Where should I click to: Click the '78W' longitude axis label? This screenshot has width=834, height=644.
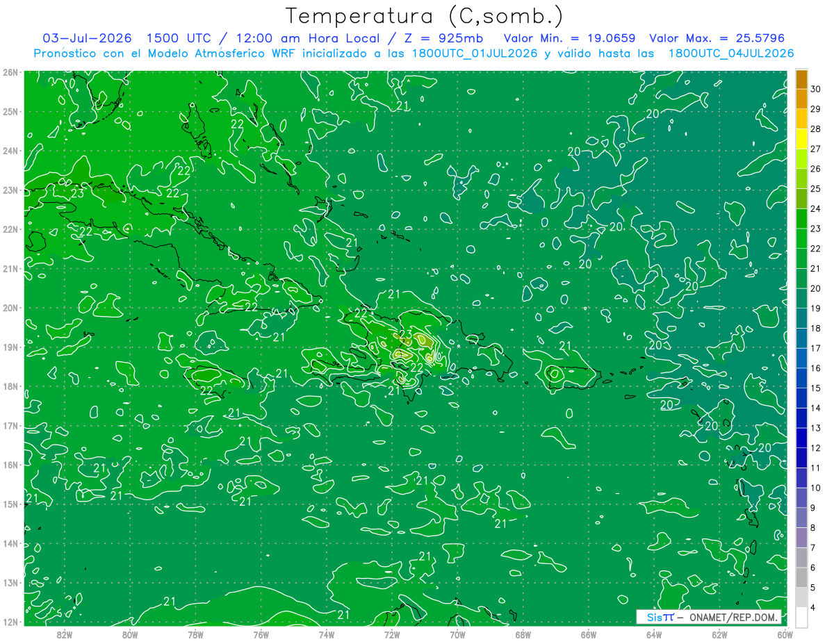(x=195, y=634)
